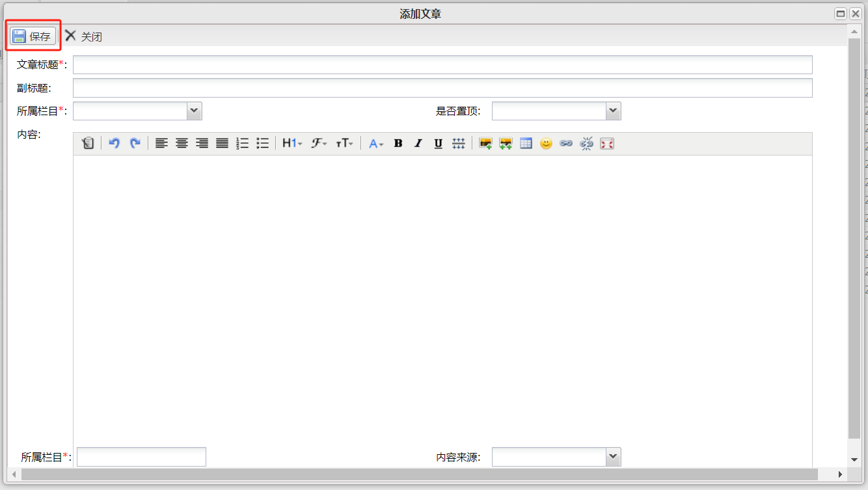This screenshot has height=490, width=868.
Task: Toggle italic text formatting
Action: [x=418, y=144]
